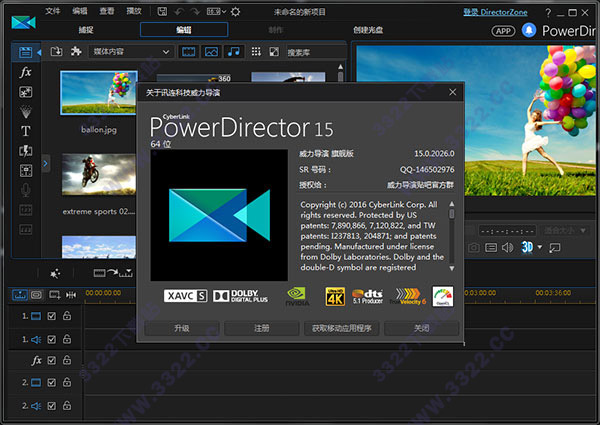This screenshot has width=600, height=425.
Task: Toggle checkbox for video track 1
Action: pos(52,317)
